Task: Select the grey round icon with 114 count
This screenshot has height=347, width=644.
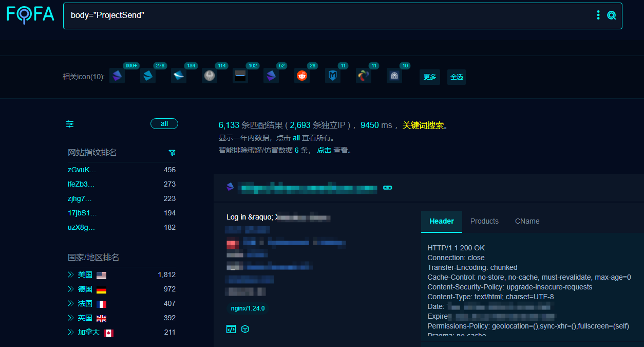Action: point(210,76)
